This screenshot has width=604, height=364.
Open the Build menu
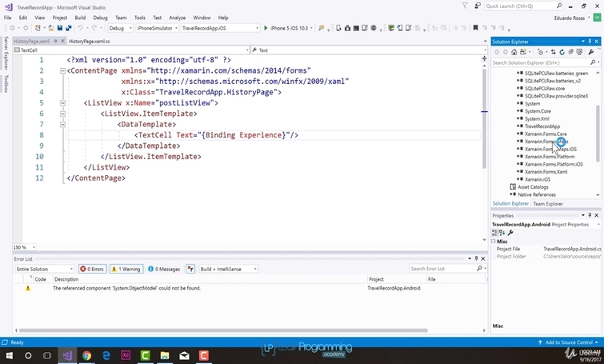click(80, 18)
